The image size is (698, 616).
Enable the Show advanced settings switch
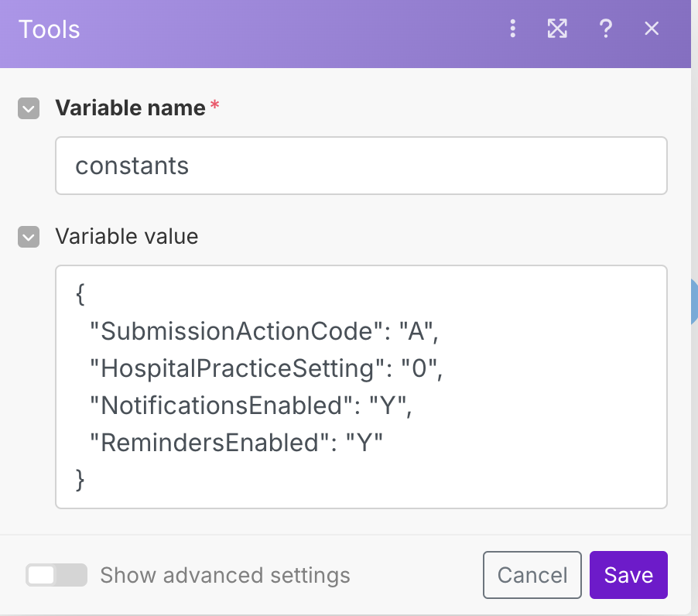(x=56, y=575)
